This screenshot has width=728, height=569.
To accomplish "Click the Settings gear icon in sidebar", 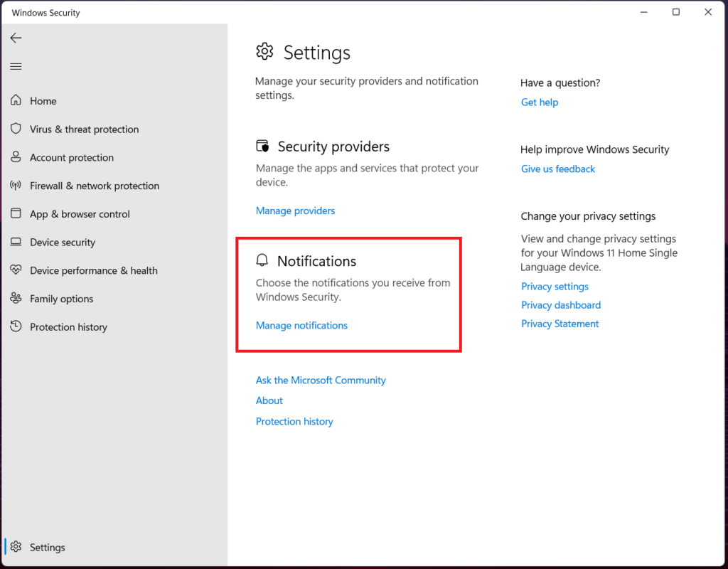I will (16, 547).
